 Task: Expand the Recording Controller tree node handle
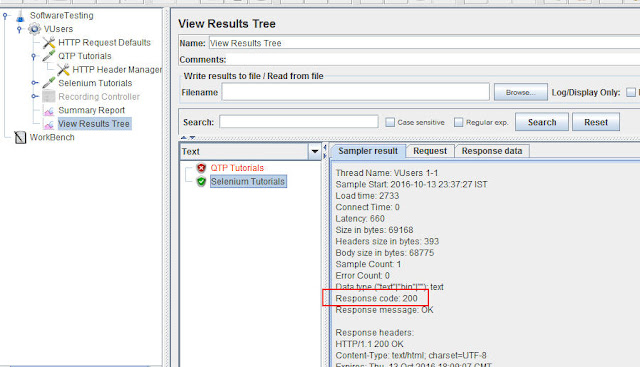coord(35,96)
